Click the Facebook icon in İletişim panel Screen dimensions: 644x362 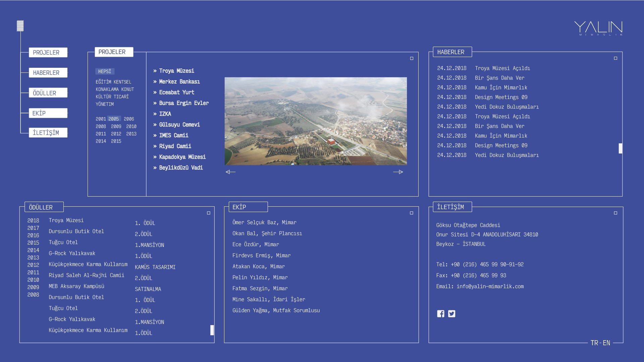point(440,314)
